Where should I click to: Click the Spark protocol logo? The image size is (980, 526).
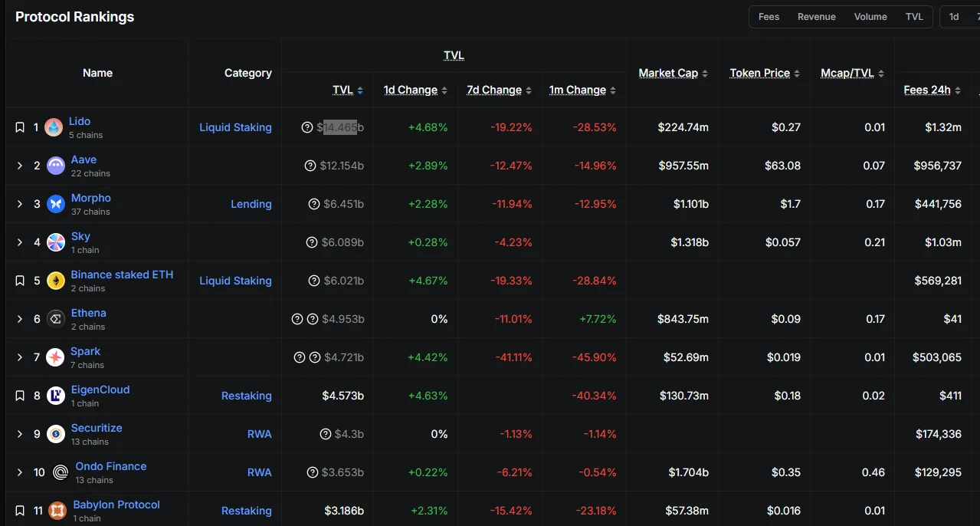(55, 357)
